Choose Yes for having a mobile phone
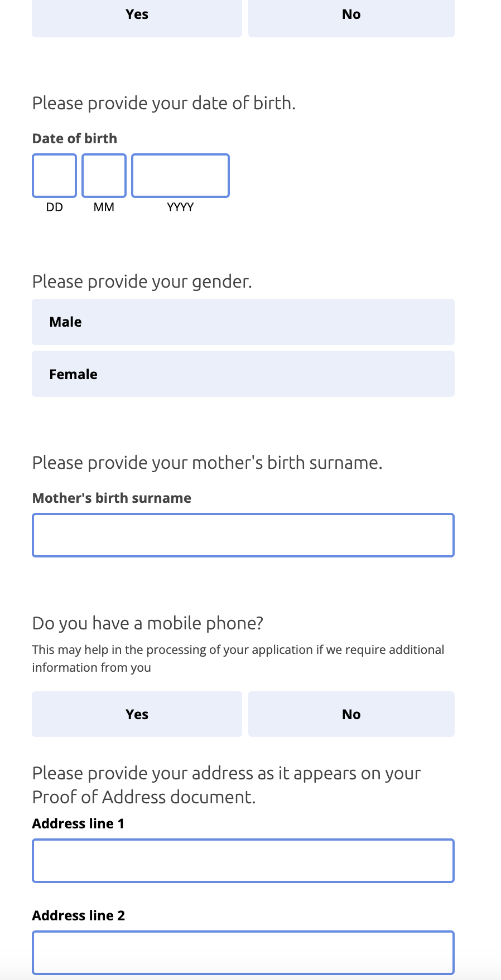Viewport: 501px width, 980px height. coord(137,714)
